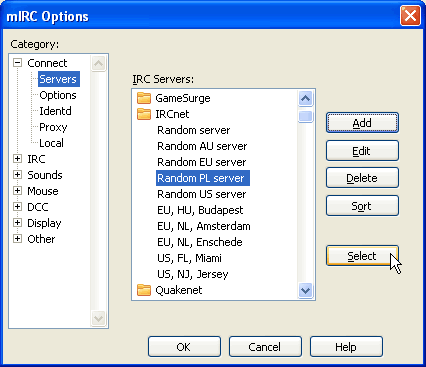Open the Quakenet folder icon
426x367 pixels.
pyautogui.click(x=144, y=290)
